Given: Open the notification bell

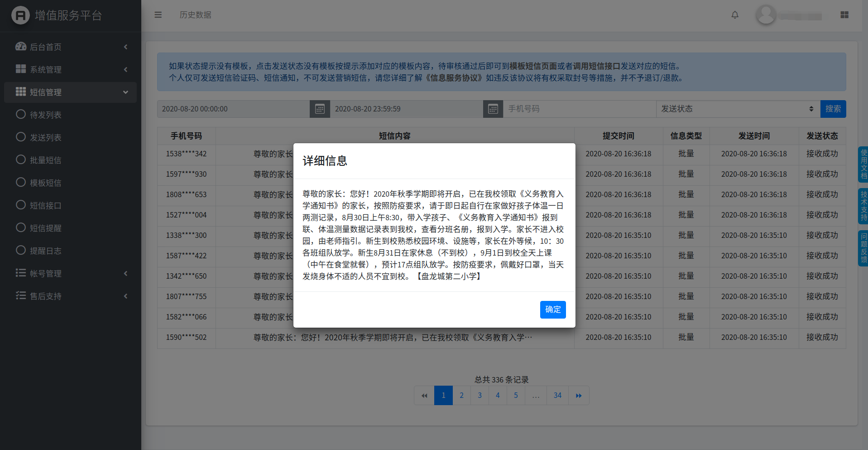Looking at the screenshot, I should (x=734, y=15).
